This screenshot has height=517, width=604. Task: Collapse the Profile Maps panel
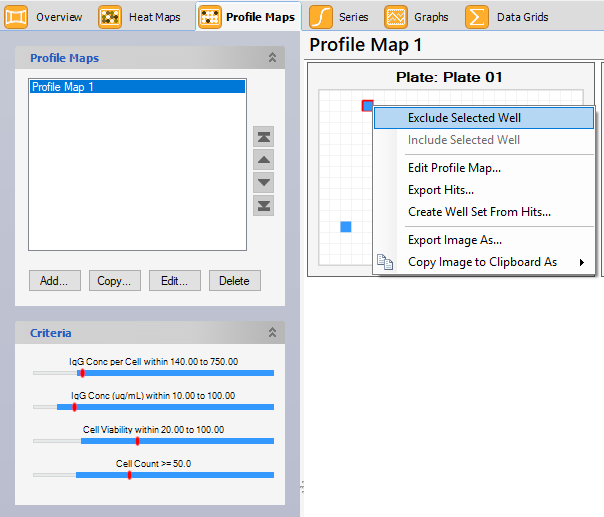[x=272, y=57]
